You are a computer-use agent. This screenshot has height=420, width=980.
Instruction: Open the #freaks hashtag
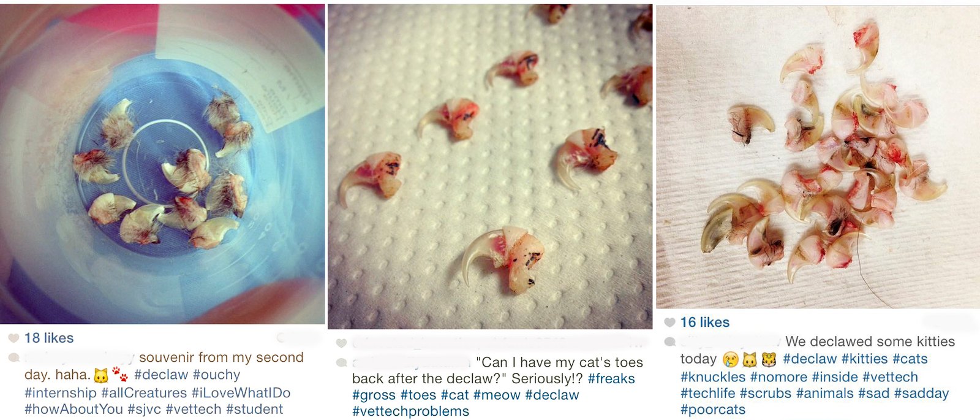point(611,379)
